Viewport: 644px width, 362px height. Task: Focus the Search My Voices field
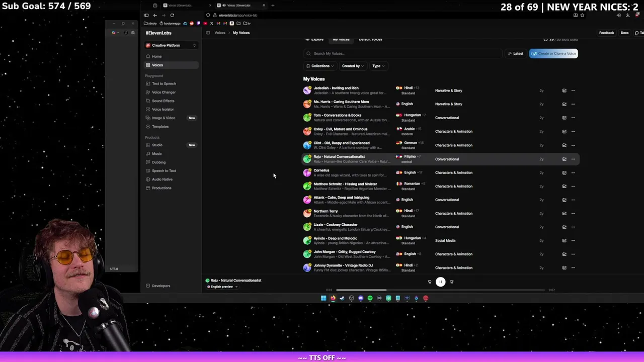pos(403,53)
